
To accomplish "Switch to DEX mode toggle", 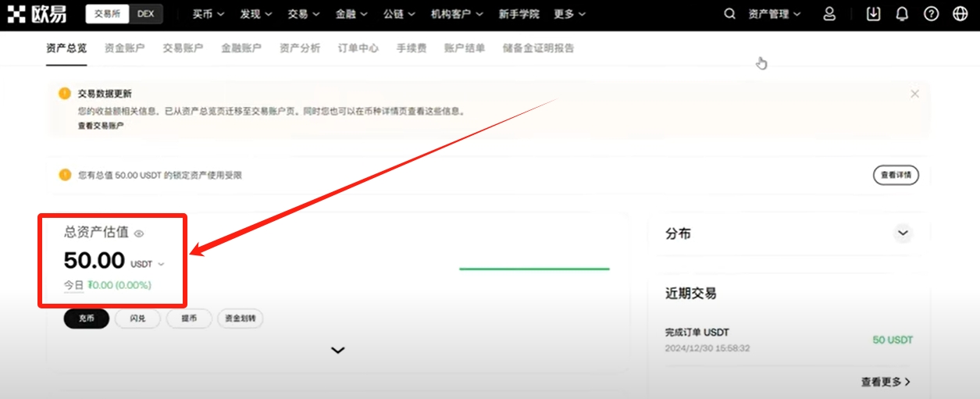I will pyautogui.click(x=145, y=14).
